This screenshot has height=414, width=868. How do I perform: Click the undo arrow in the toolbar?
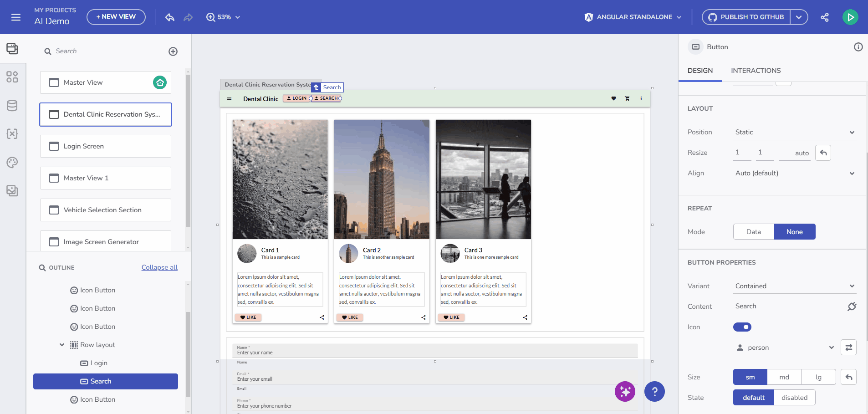[x=170, y=17]
